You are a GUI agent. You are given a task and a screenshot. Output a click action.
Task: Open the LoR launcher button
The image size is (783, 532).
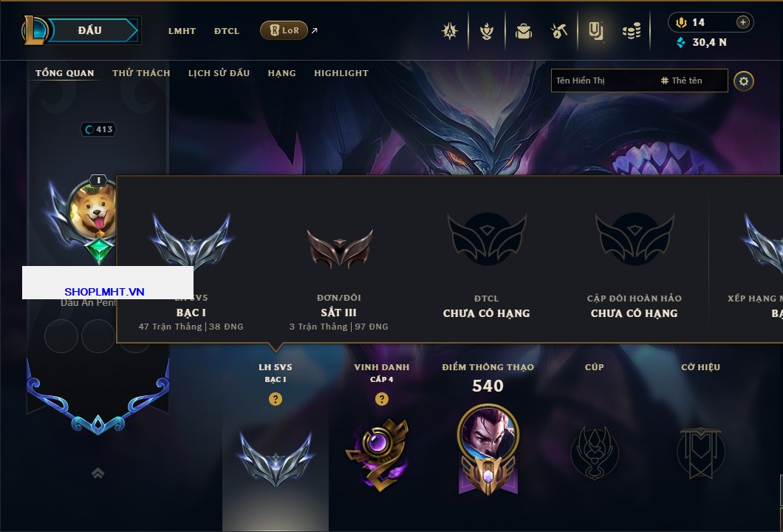click(284, 30)
